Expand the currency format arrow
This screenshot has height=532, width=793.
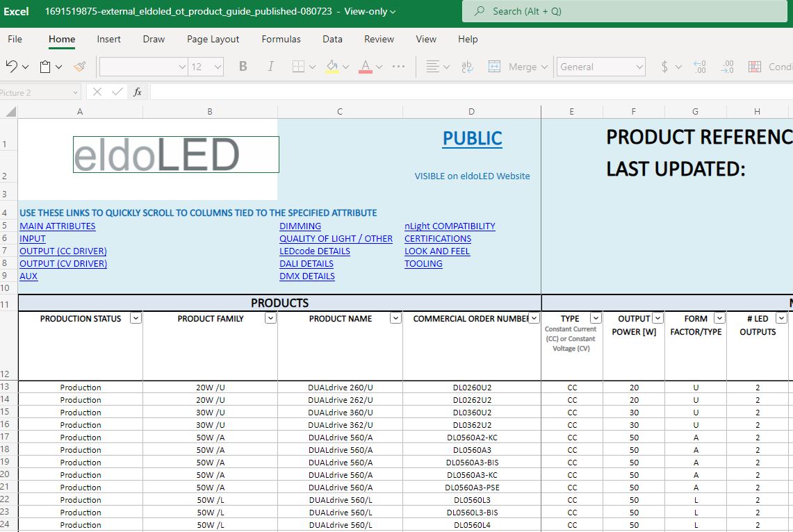[678, 67]
